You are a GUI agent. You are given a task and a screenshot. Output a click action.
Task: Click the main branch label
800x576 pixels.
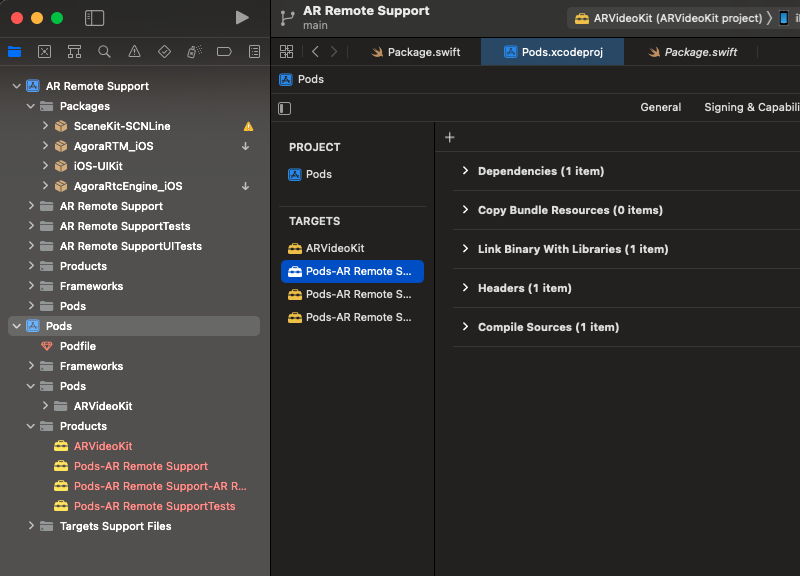[315, 26]
